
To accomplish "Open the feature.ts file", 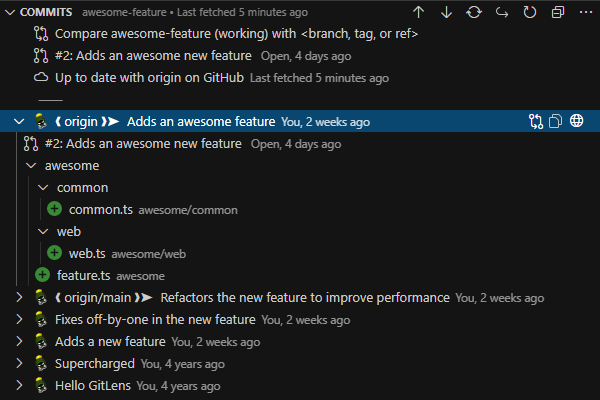I will 83,275.
